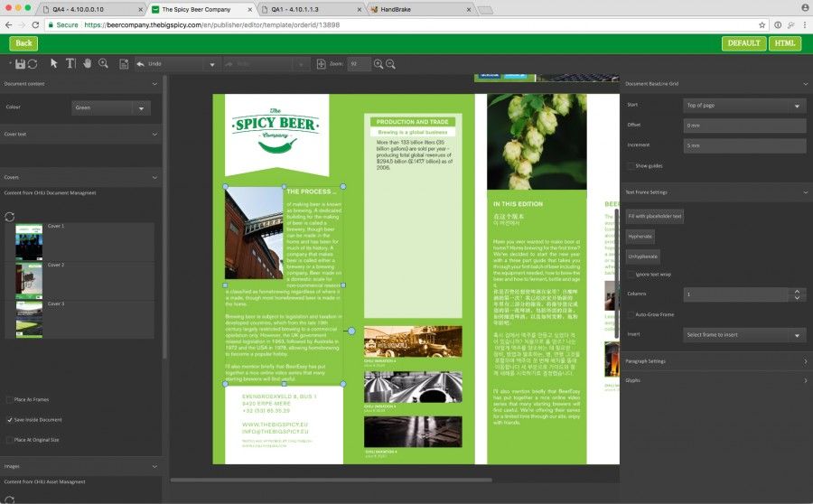The height and width of the screenshot is (504, 813).
Task: Click the browser back arrow
Action: 8,25
